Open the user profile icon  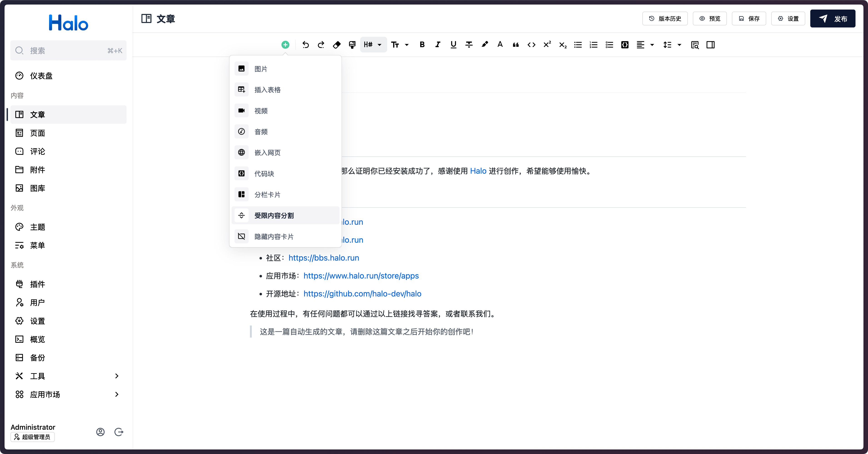pos(100,432)
